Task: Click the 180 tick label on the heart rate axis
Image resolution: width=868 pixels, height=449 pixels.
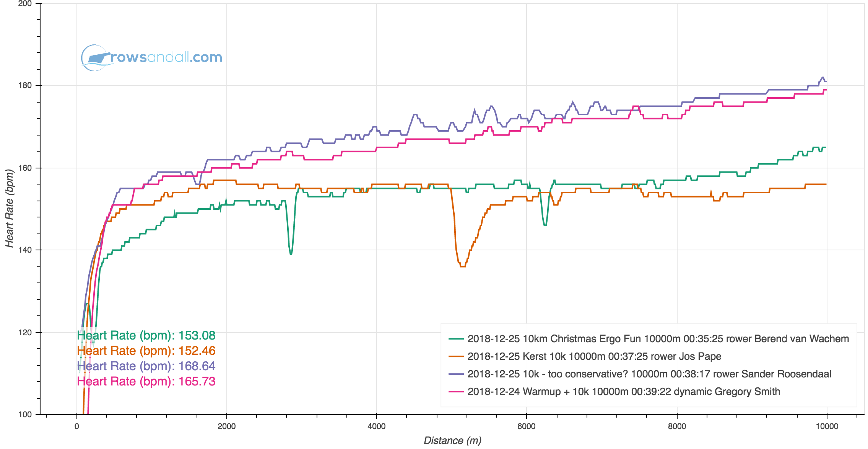Action: point(25,85)
